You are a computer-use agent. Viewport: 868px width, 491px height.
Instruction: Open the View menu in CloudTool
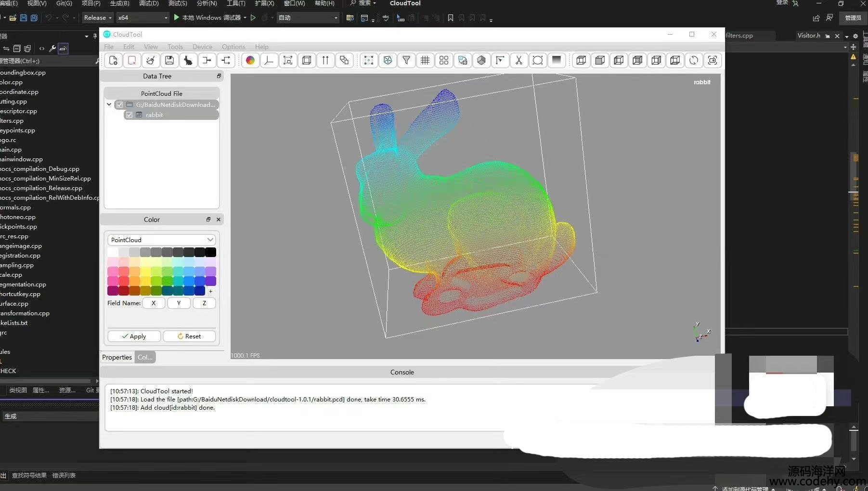[151, 47]
